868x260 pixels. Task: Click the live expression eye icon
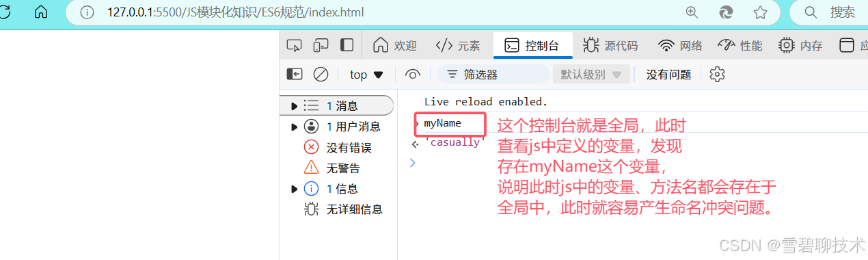(412, 74)
